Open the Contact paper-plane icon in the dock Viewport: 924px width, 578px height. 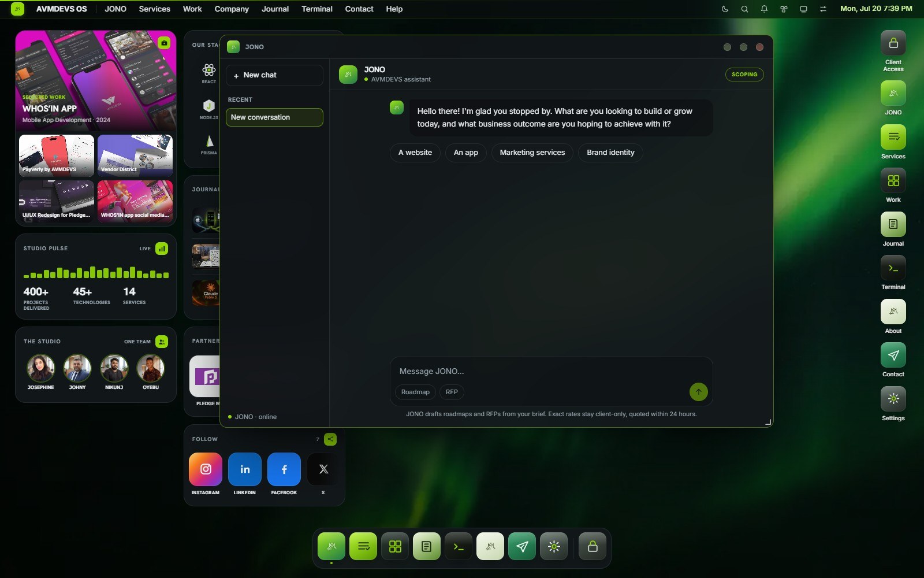tap(522, 546)
